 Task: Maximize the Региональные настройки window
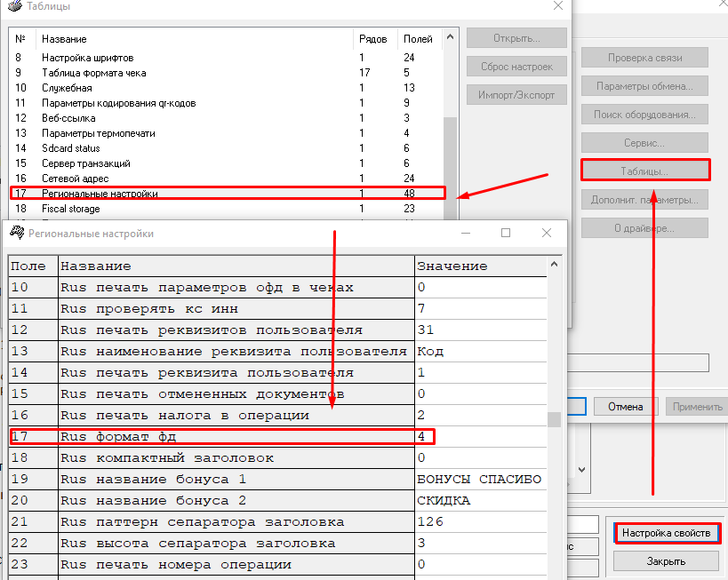[506, 234]
